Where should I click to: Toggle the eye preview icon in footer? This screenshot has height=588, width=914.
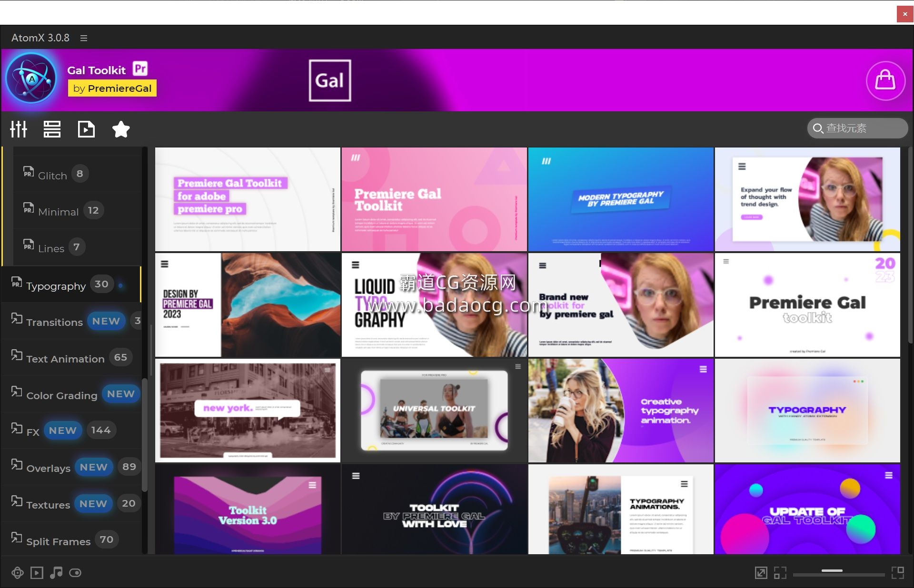click(75, 573)
